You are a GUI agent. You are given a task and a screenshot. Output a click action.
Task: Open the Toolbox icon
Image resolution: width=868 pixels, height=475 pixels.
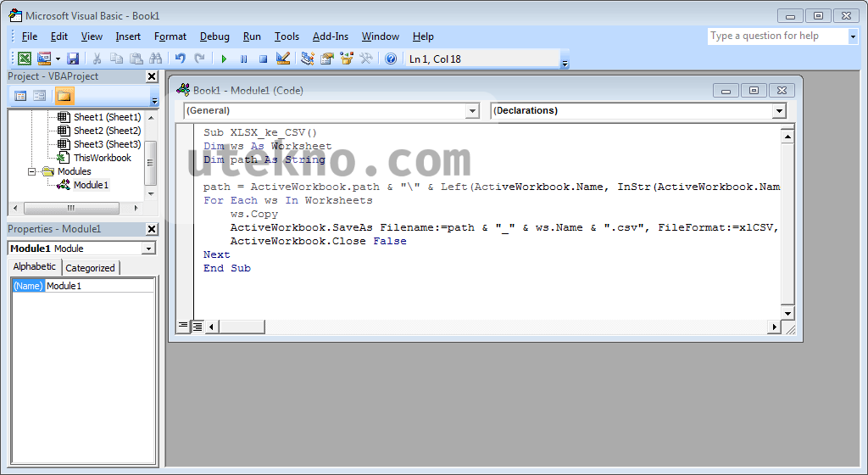point(366,59)
